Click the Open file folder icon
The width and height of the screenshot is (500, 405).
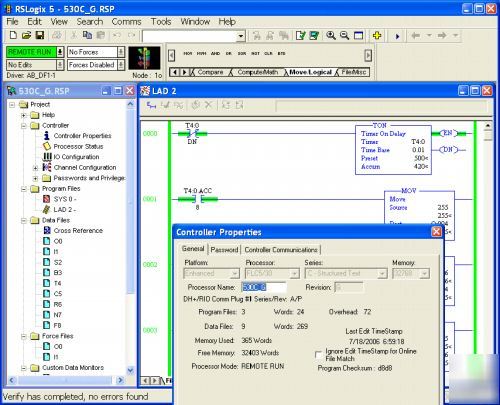[x=26, y=35]
